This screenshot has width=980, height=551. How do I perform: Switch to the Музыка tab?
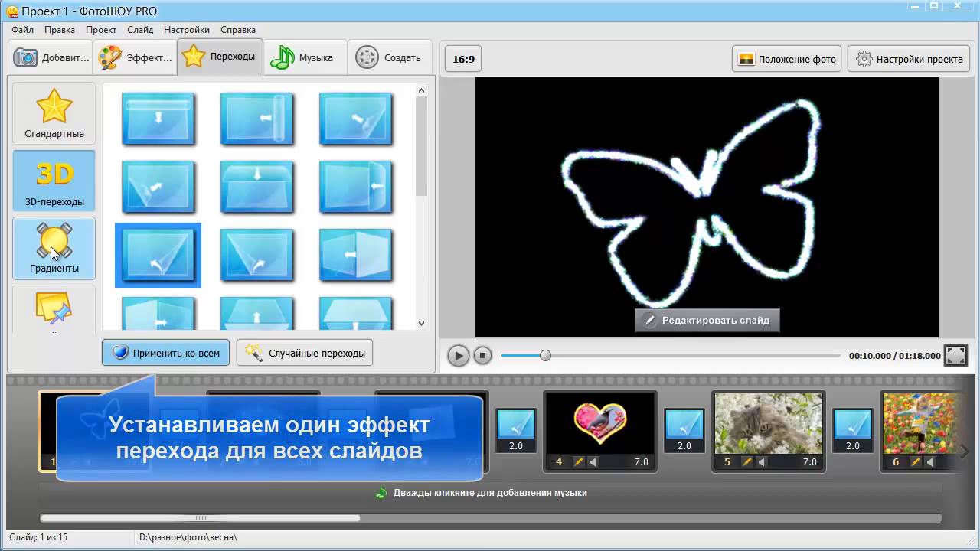click(x=305, y=57)
